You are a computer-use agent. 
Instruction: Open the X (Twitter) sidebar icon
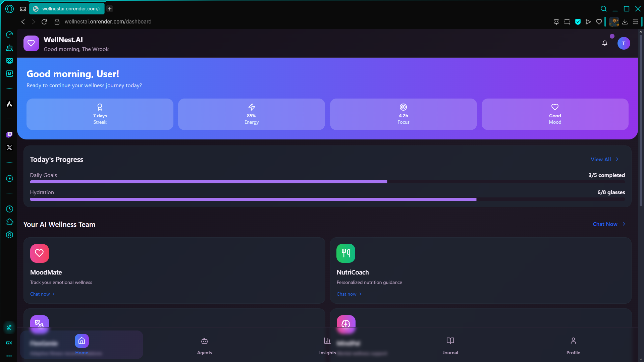pyautogui.click(x=9, y=147)
